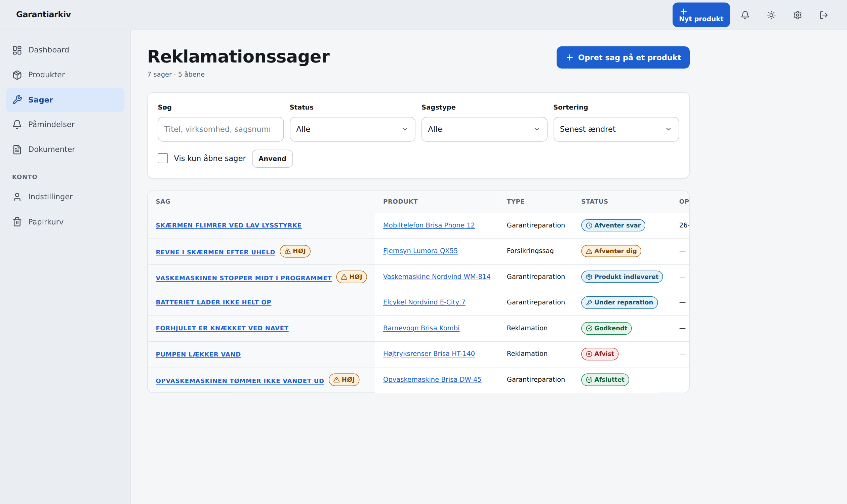Click the Under reparation status badge
847x504 pixels.
pyautogui.click(x=619, y=302)
